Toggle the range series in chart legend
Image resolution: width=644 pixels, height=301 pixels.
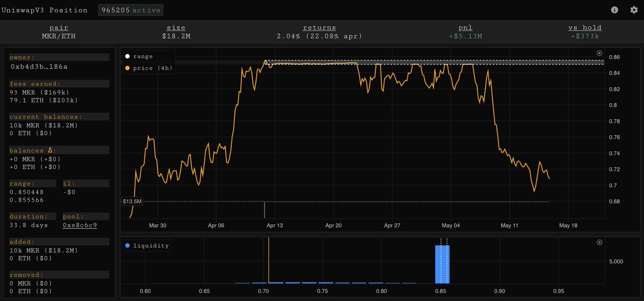coord(139,56)
